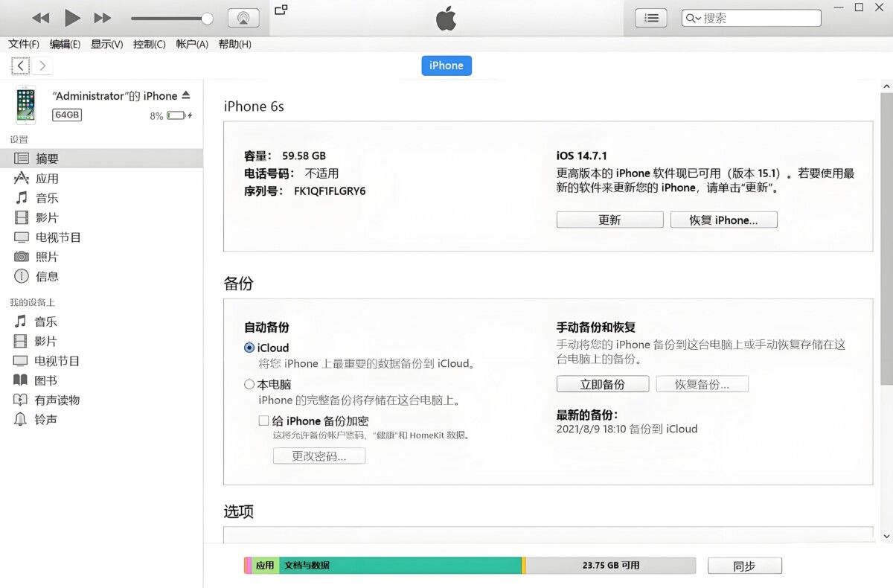Click the back navigation chevron

pyautogui.click(x=19, y=65)
